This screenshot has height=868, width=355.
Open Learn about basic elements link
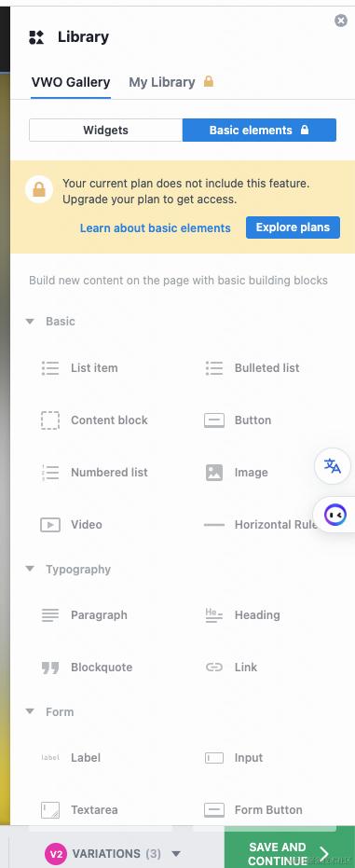tap(156, 228)
